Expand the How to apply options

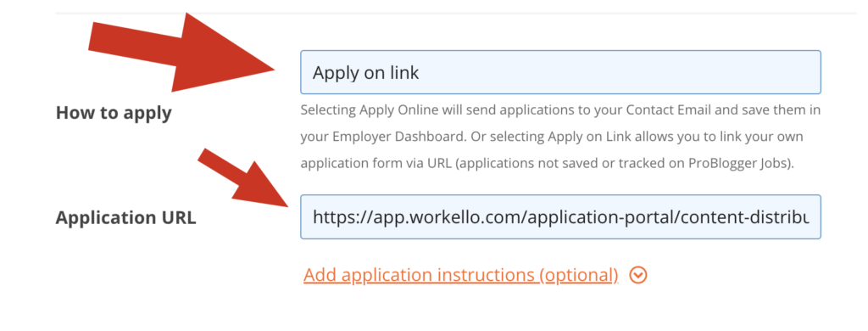point(560,72)
